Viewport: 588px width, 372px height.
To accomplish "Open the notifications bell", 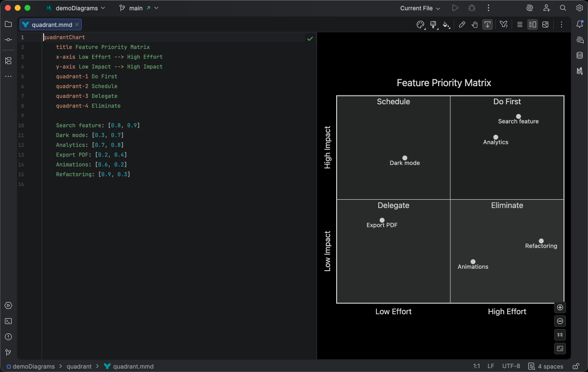I will tap(580, 24).
